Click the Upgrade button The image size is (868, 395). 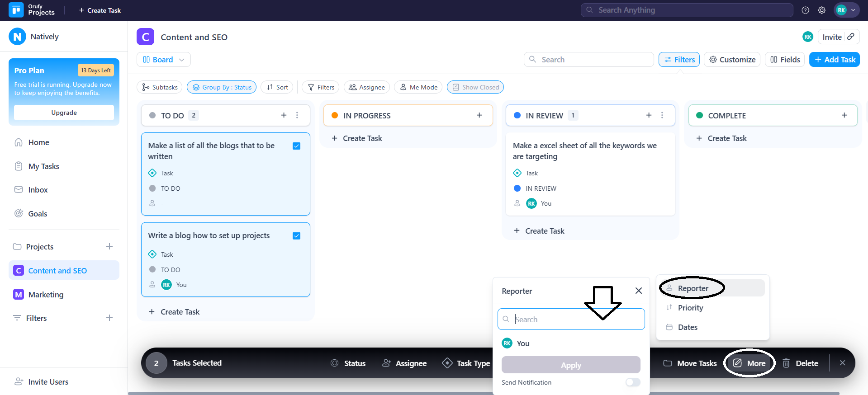click(64, 113)
